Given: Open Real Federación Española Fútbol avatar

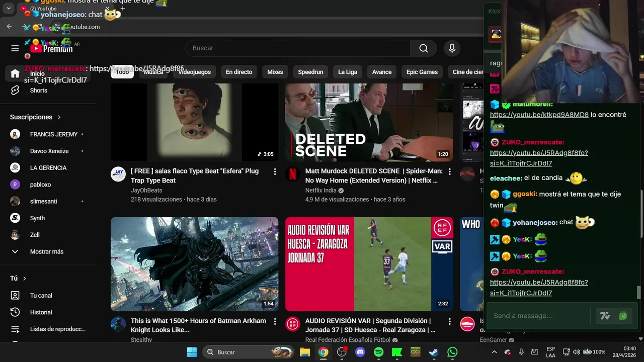Looking at the screenshot, I should (x=293, y=324).
